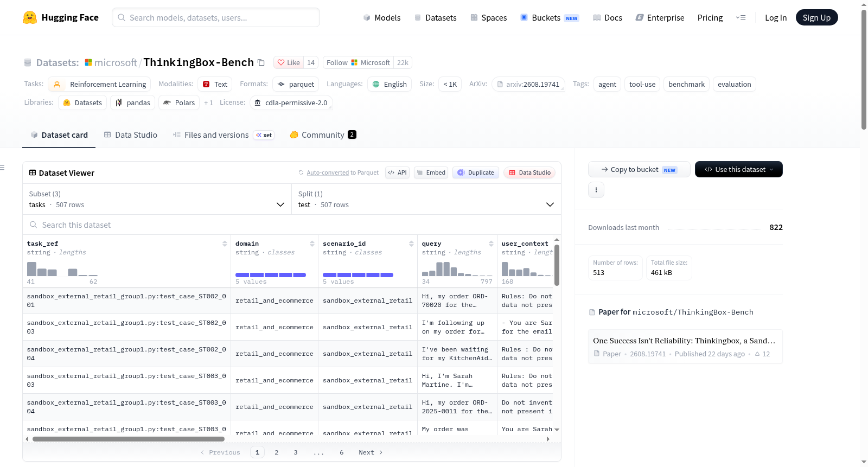Sort the query column
This screenshot has width=868, height=467.
[x=491, y=244]
